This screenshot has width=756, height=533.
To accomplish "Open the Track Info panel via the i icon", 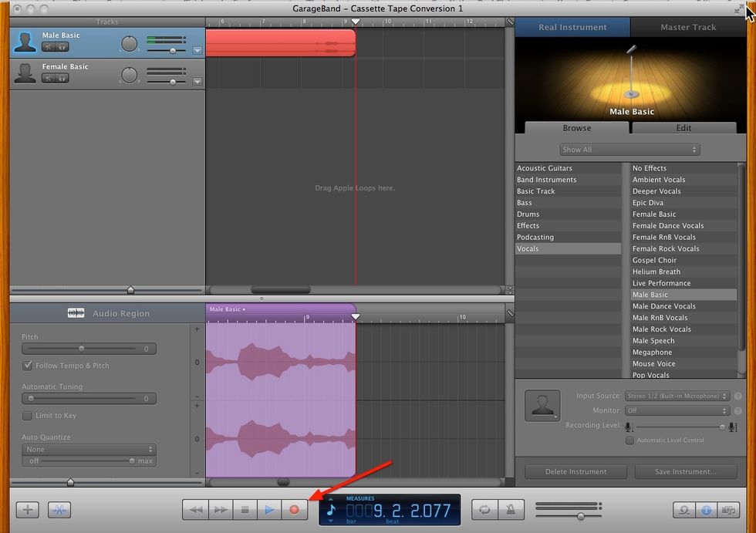I will pyautogui.click(x=707, y=509).
